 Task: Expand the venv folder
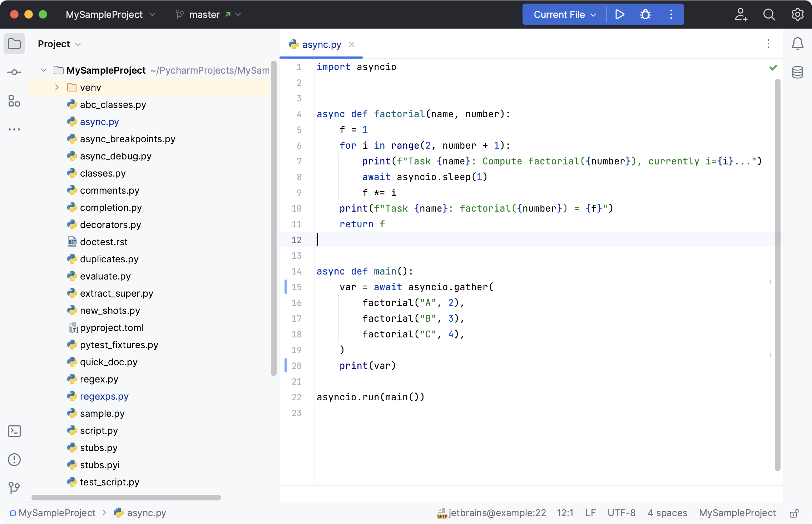(57, 88)
